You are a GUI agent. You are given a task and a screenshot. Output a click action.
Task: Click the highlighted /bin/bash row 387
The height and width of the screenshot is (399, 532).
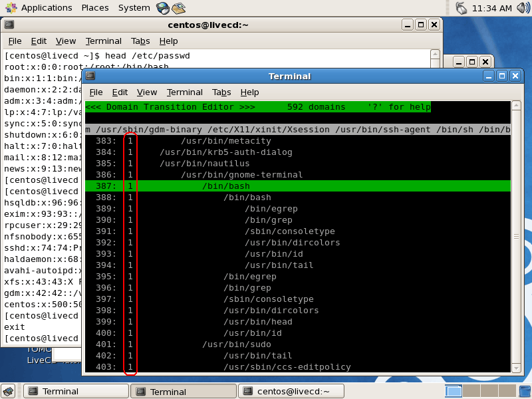click(297, 186)
